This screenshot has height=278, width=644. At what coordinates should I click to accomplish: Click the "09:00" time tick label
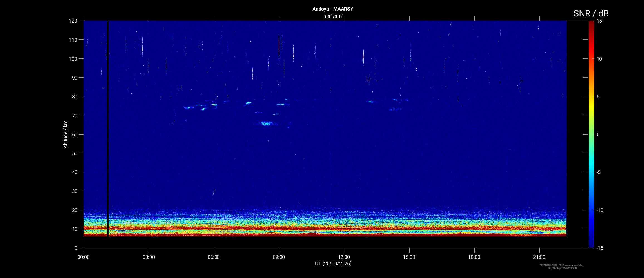pyautogui.click(x=279, y=257)
